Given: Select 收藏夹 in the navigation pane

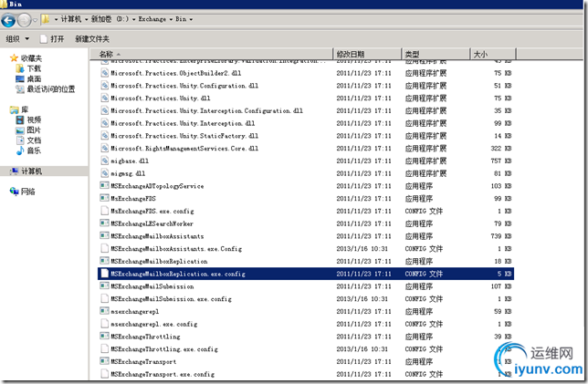Looking at the screenshot, I should (x=31, y=58).
